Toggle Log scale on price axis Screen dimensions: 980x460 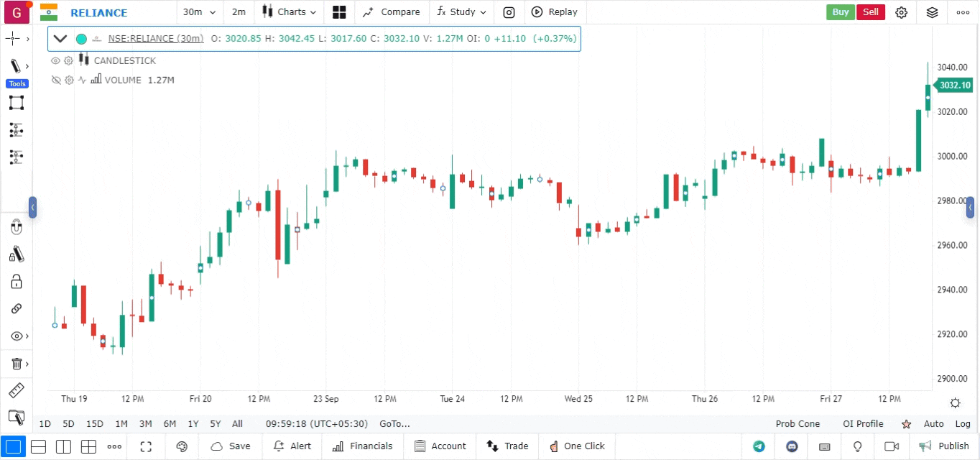tap(963, 424)
